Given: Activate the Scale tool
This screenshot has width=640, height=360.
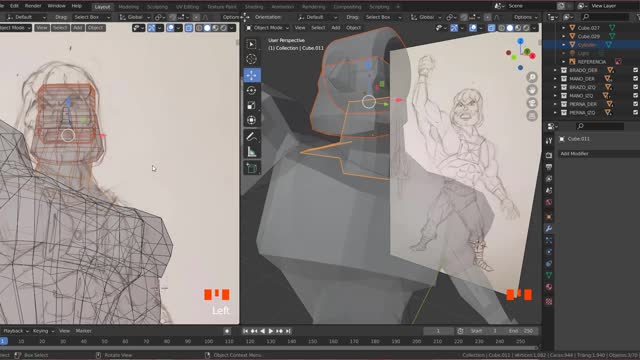Looking at the screenshot, I should (x=251, y=105).
